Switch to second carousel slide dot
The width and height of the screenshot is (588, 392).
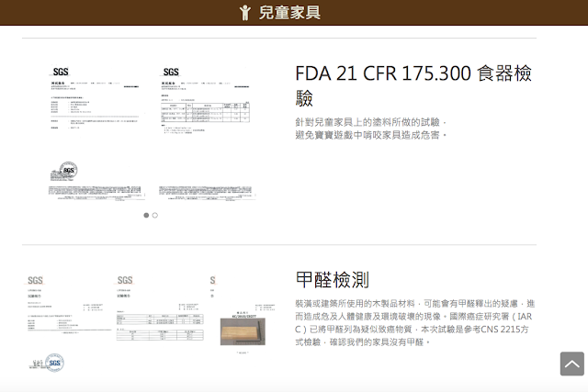154,215
